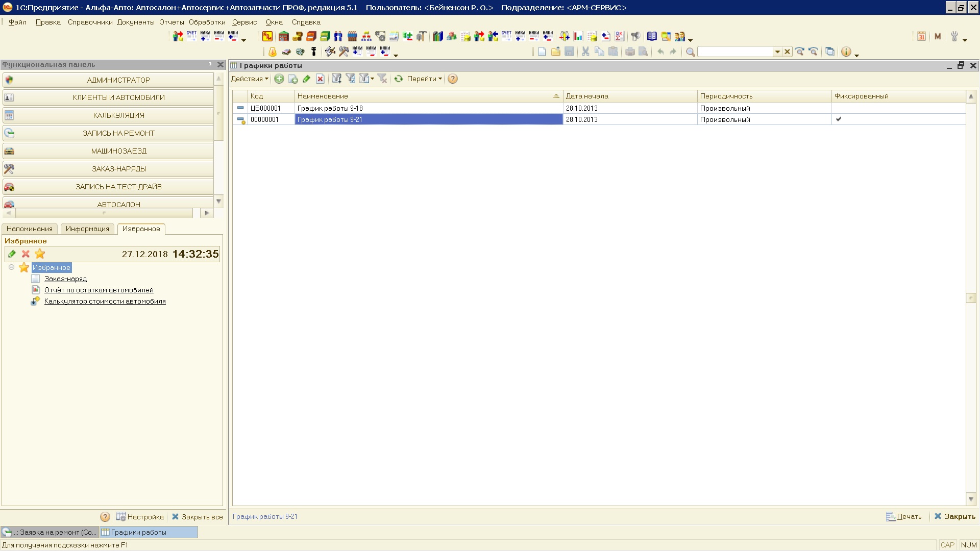The height and width of the screenshot is (551, 980).
Task: Click Закрыть все button
Action: (197, 517)
